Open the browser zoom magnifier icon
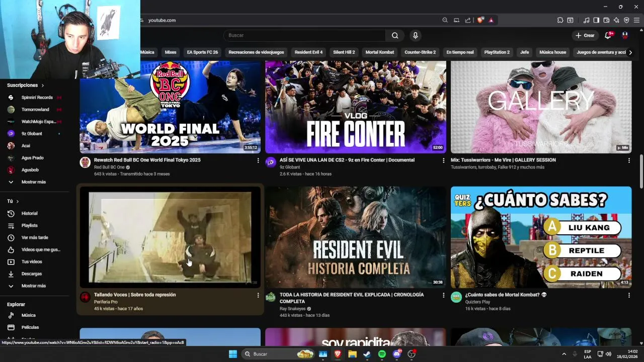The width and height of the screenshot is (644, 362). pyautogui.click(x=445, y=20)
